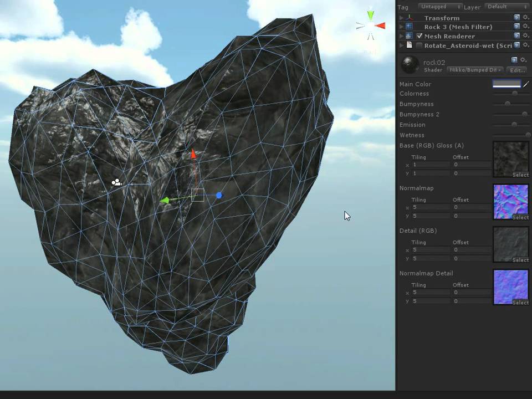Enable the Rotate_Asteroid-wet script checkbox

tap(420, 45)
